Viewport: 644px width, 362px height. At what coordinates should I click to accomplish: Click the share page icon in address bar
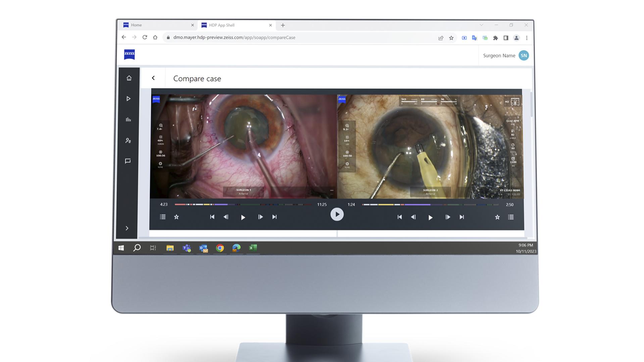tap(441, 38)
